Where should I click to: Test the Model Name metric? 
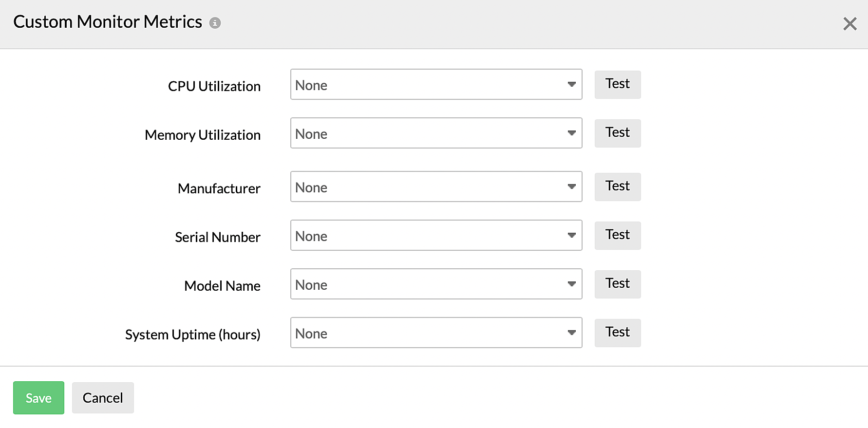coord(617,284)
